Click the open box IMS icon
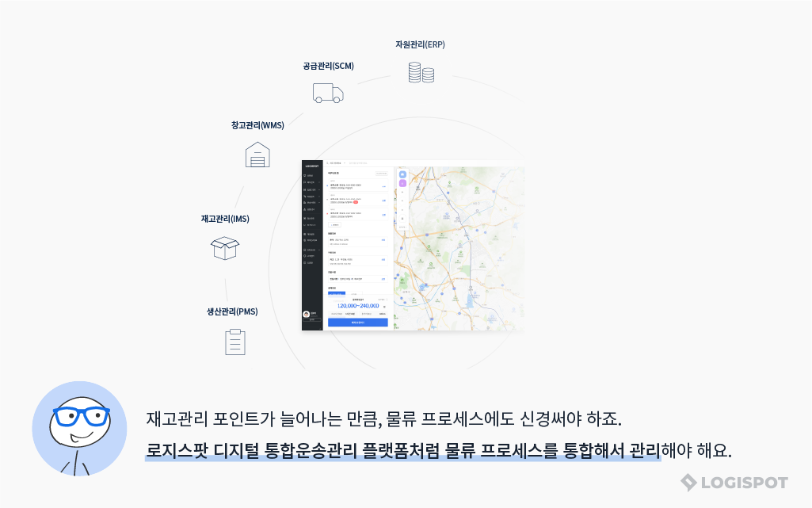812x508 pixels. (x=225, y=248)
